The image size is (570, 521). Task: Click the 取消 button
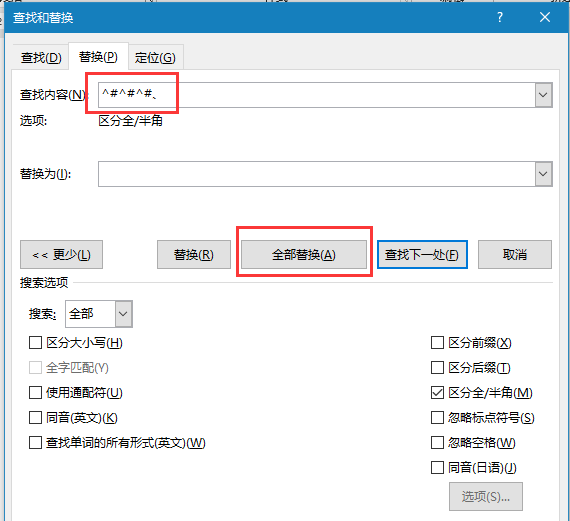tap(515, 255)
